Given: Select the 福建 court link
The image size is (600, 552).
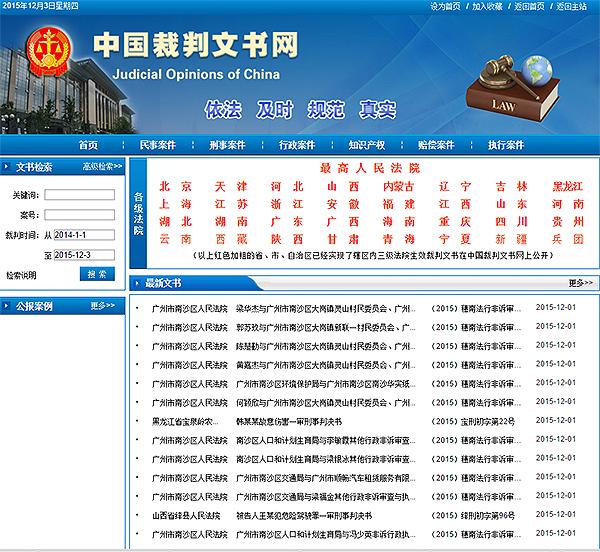Looking at the screenshot, I should click(399, 204).
